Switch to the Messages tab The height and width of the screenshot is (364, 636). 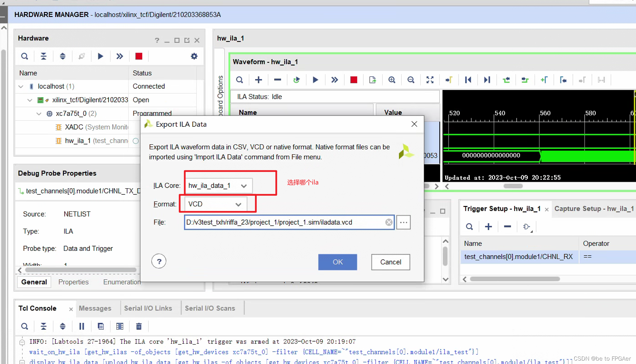[95, 308]
